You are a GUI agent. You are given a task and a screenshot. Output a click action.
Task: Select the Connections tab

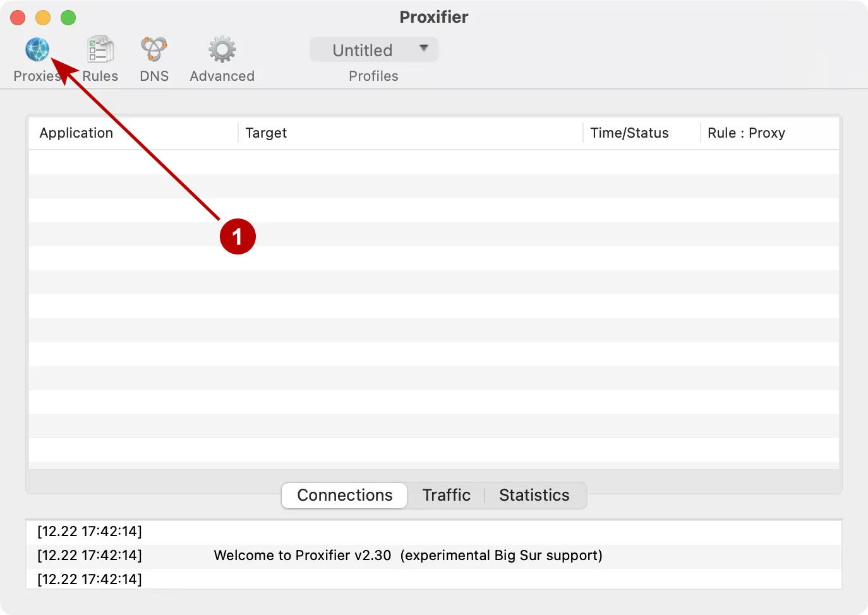coord(344,495)
